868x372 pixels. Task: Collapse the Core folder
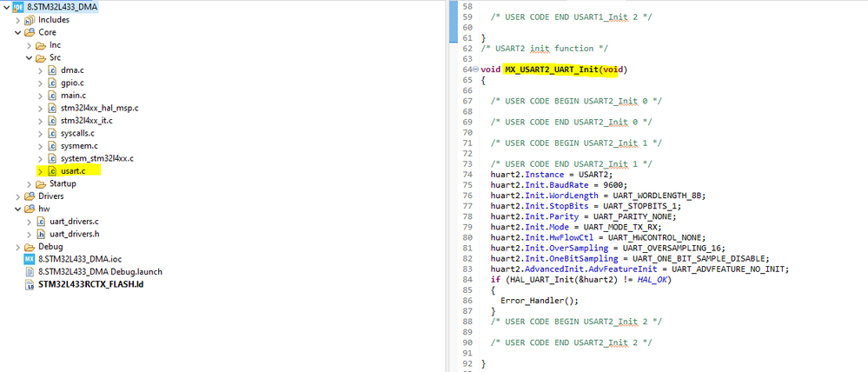(17, 33)
